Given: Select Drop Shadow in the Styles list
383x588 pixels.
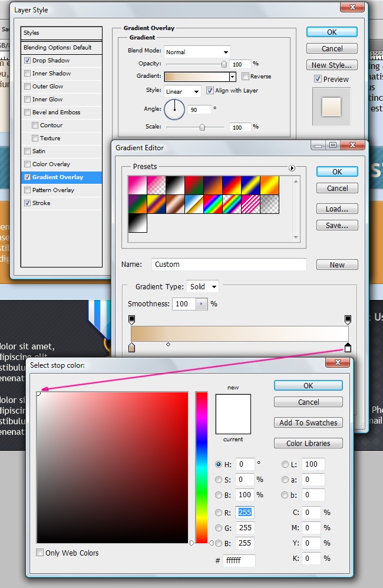Looking at the screenshot, I should pyautogui.click(x=51, y=61).
